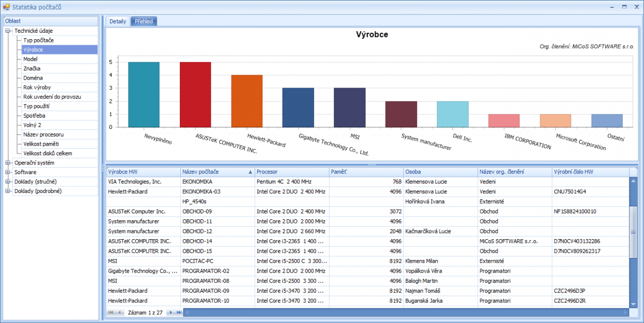This screenshot has width=644, height=323.
Task: Click the horizontal scrollbar right arrow
Action: pos(625,312)
